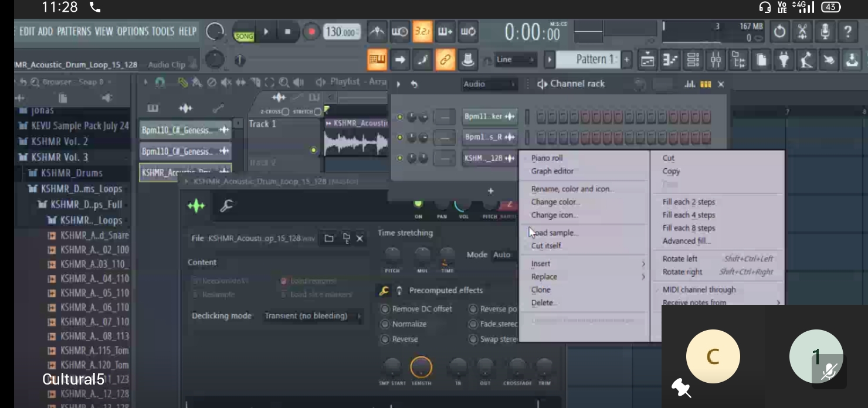Click the save/download toolbar icon

852,60
